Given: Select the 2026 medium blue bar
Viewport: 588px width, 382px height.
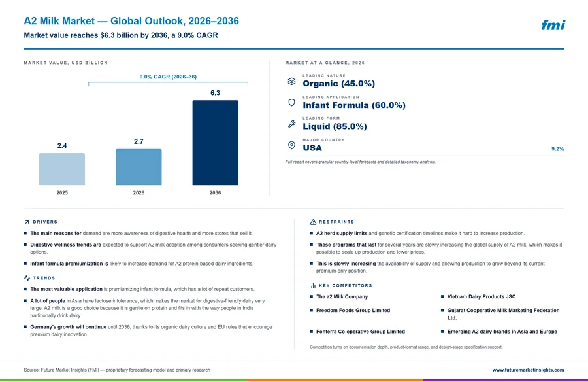Looking at the screenshot, I should (139, 167).
